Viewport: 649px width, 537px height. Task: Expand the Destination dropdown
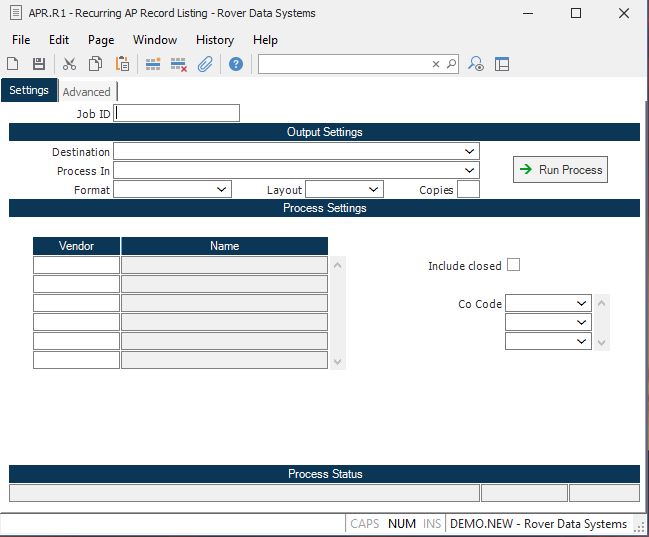[470, 151]
